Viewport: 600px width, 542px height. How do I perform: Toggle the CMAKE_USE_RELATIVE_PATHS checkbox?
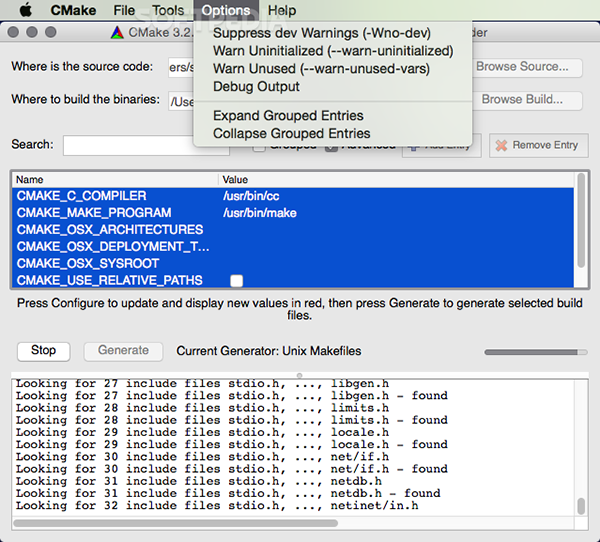coord(236,281)
